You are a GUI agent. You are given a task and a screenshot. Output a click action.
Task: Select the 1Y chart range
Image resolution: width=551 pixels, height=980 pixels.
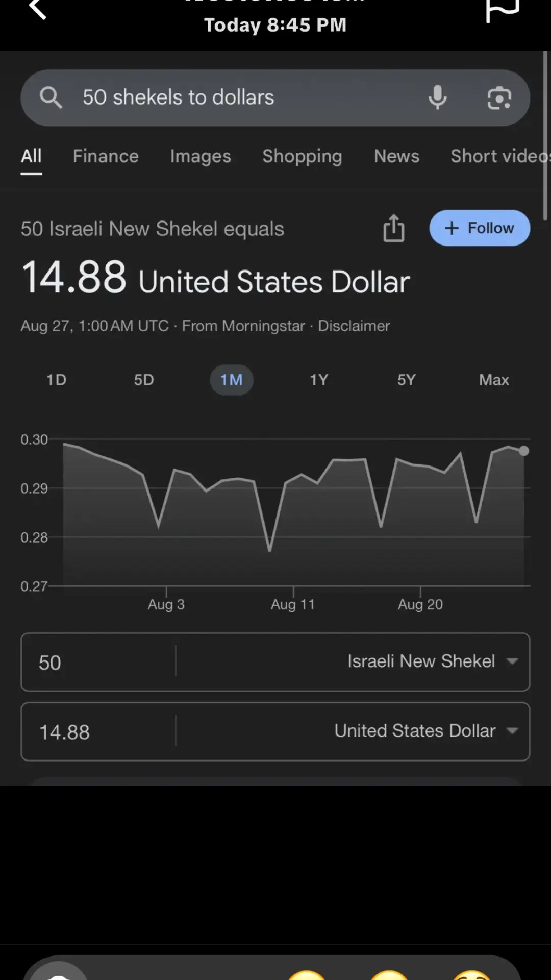[319, 380]
